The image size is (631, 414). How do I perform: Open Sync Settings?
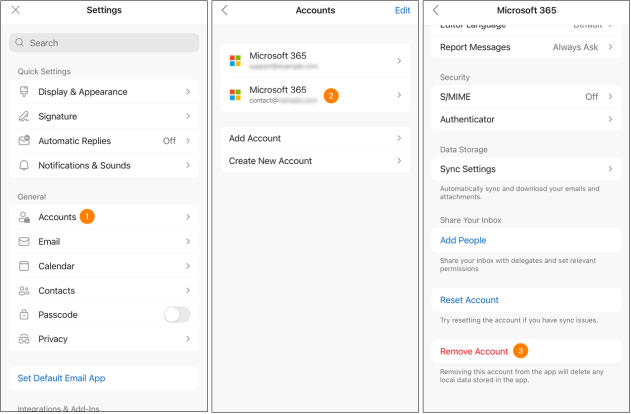click(x=526, y=169)
